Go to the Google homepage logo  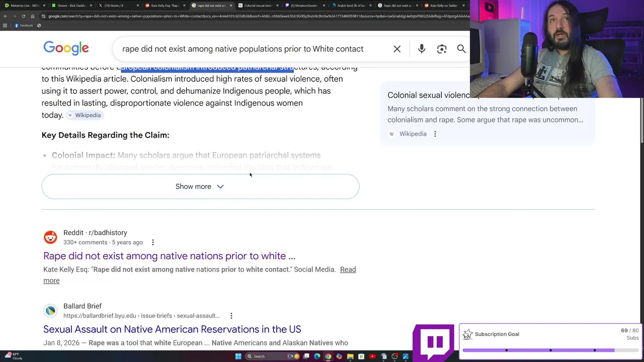pos(66,48)
